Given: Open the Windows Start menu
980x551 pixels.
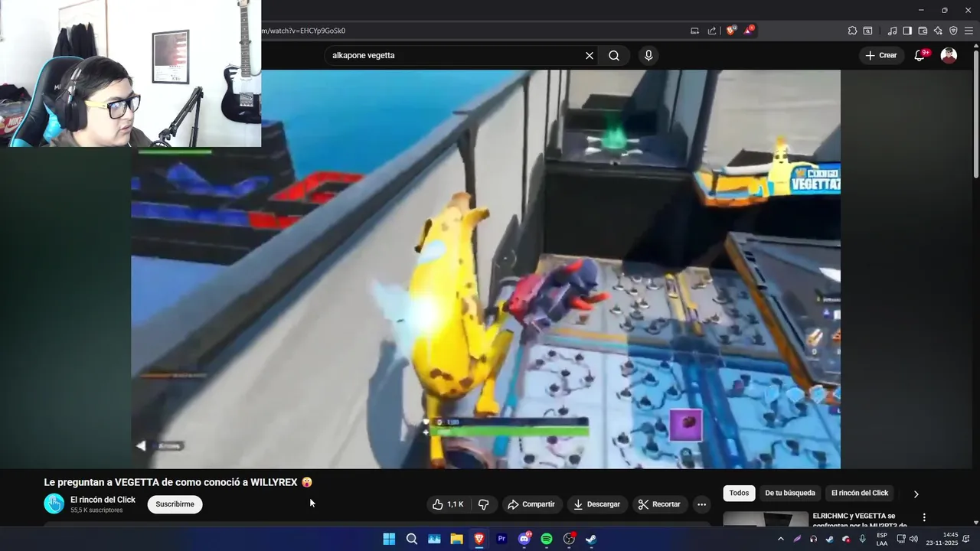Looking at the screenshot, I should tap(389, 539).
